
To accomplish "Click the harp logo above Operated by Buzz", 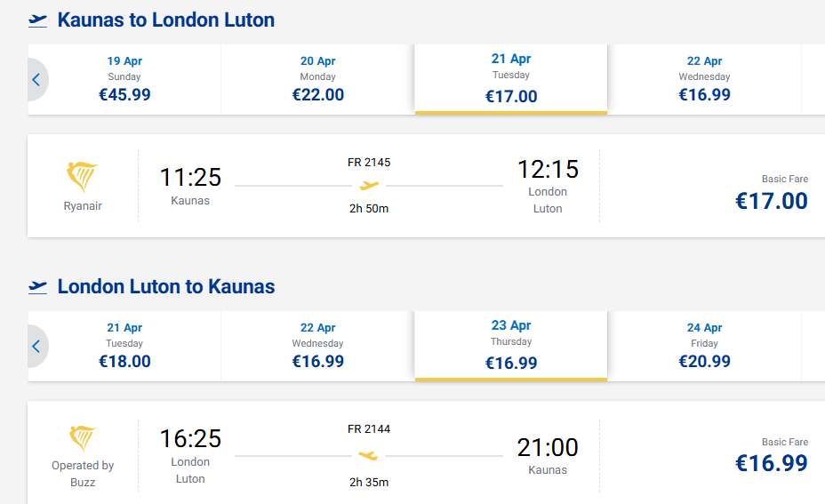I will click(83, 439).
